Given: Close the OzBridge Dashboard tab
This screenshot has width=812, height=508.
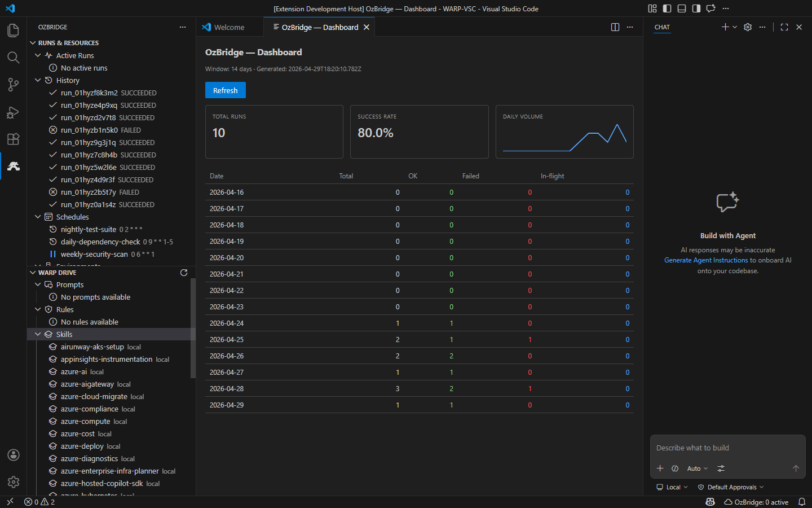Looking at the screenshot, I should coord(367,27).
